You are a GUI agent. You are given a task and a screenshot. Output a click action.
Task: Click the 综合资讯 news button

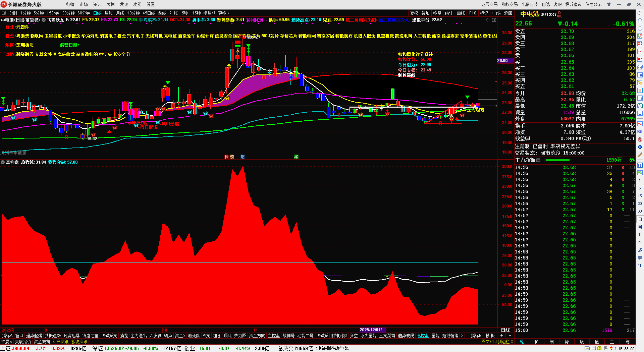[60, 342]
